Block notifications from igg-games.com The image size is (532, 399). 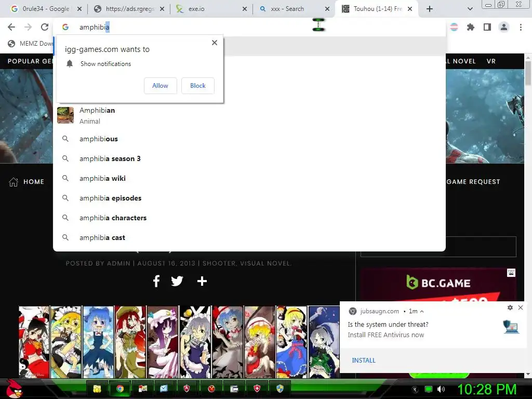tap(198, 86)
